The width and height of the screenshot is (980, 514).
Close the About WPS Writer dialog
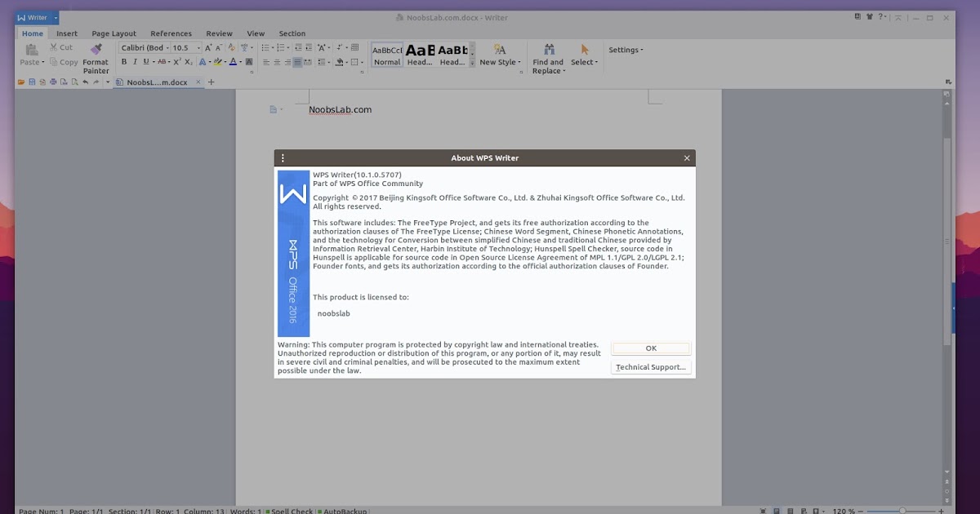pyautogui.click(x=687, y=158)
